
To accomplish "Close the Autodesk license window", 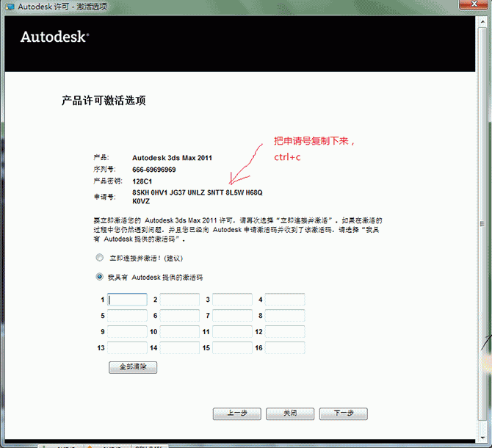I will click(474, 4).
